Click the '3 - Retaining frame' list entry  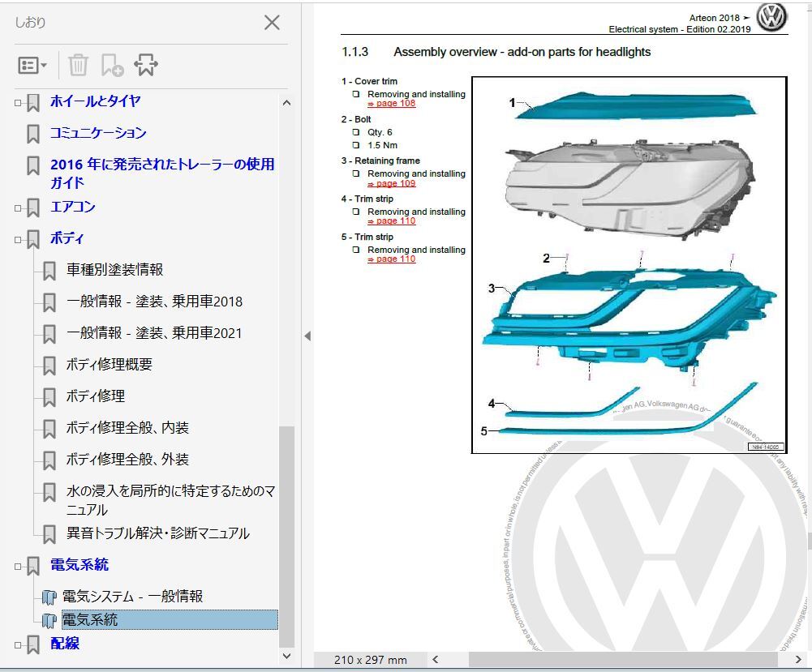(x=380, y=161)
